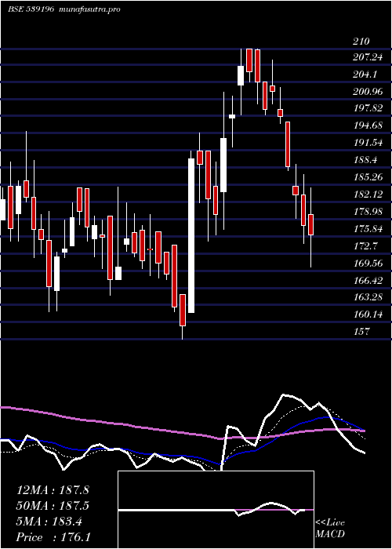The height and width of the screenshot is (549, 392).
Task: Click the 182.12 price axis label
Action: (x=368, y=195)
